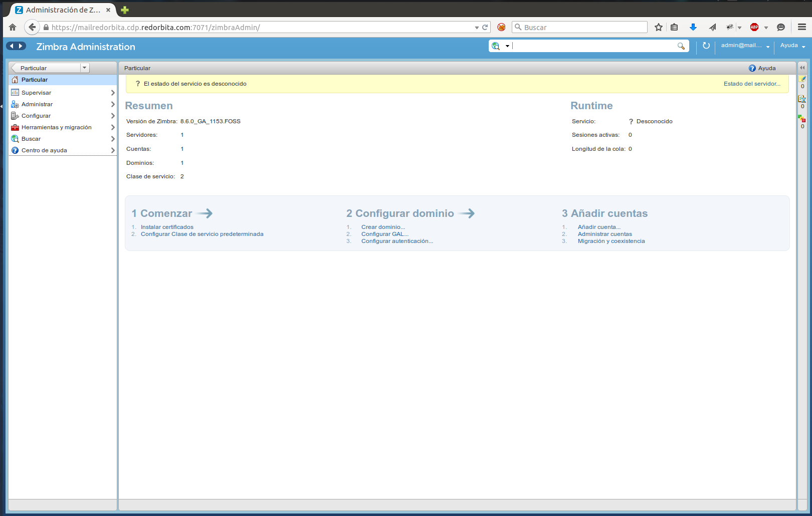Image resolution: width=812 pixels, height=516 pixels.
Task: Collapse right panel with double-arrow icon
Action: [802, 68]
